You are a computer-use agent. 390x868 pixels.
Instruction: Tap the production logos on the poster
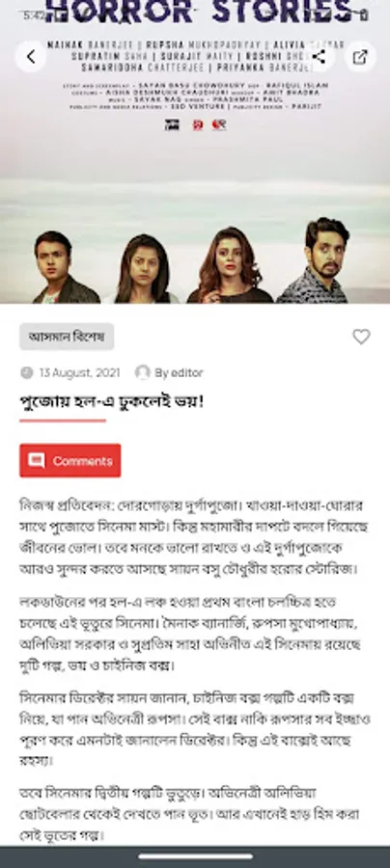(196, 125)
